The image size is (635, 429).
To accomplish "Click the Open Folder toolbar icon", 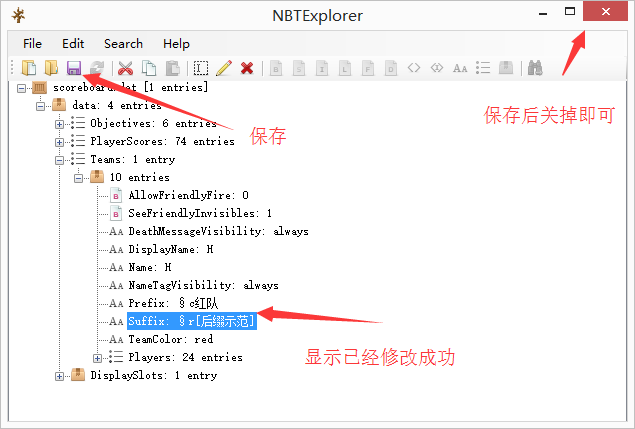I will coord(50,68).
